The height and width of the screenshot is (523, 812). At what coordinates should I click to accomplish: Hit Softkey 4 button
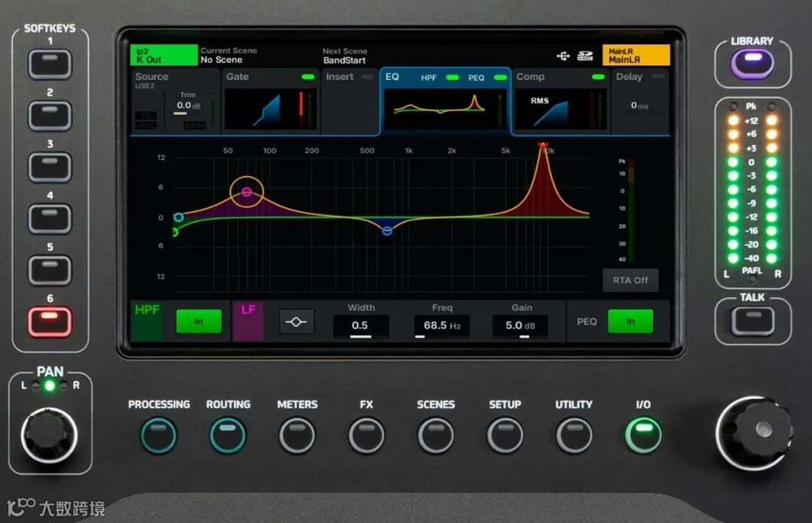(x=50, y=218)
